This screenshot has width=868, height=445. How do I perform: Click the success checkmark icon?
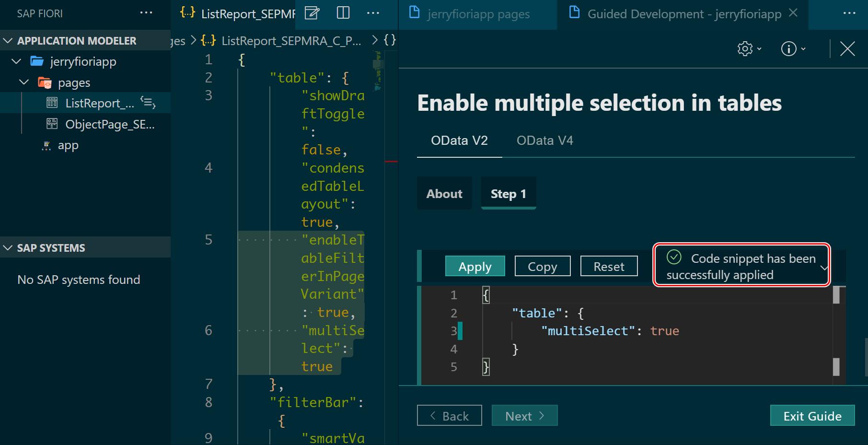(674, 258)
